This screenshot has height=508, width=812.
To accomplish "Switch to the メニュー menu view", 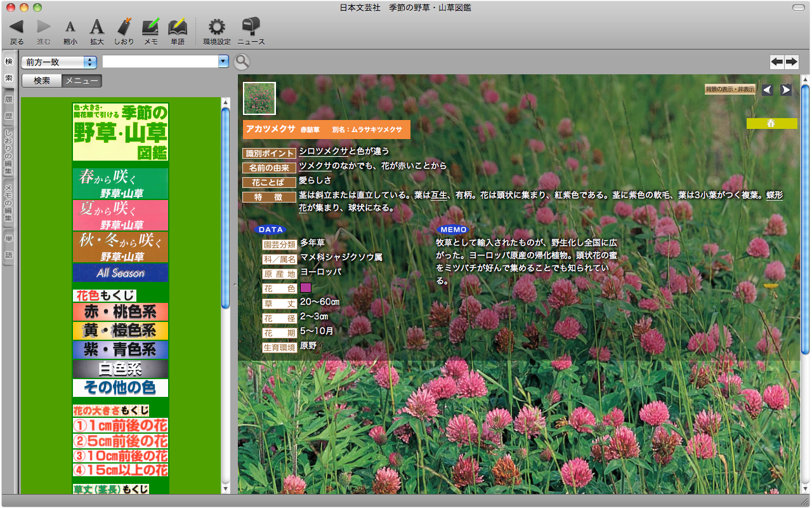I will (82, 81).
